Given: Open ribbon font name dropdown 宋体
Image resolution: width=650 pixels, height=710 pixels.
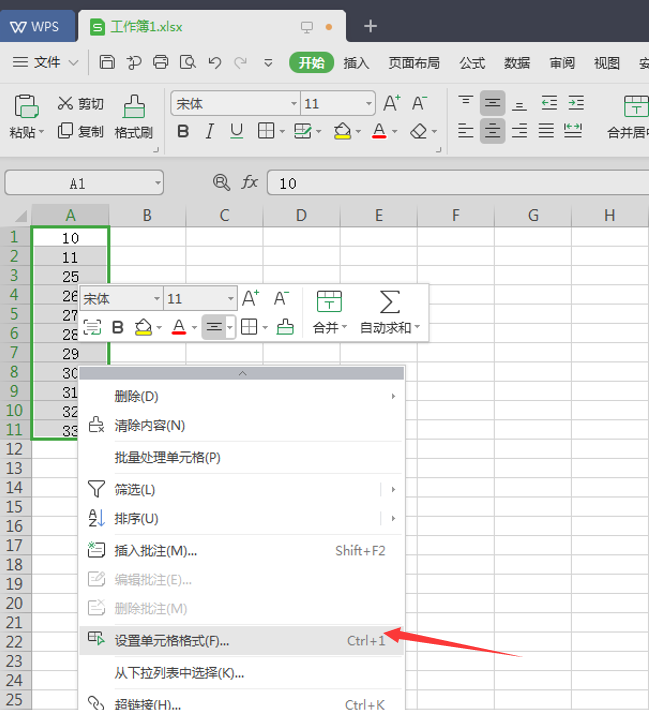Looking at the screenshot, I should pos(294,104).
